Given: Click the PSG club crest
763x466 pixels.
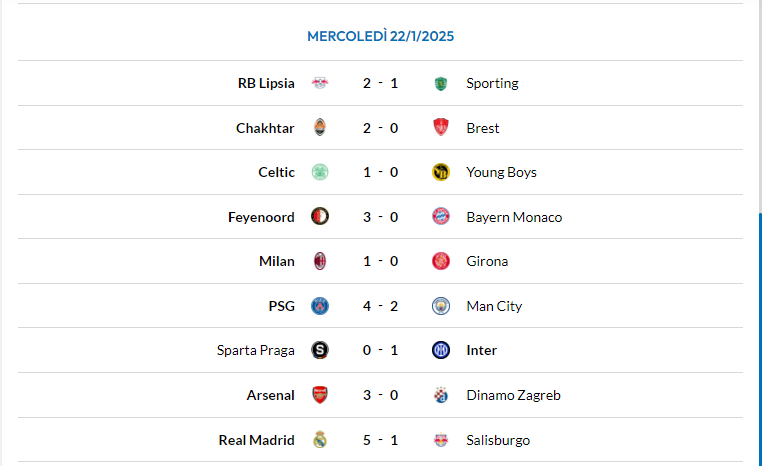Looking at the screenshot, I should tap(320, 306).
